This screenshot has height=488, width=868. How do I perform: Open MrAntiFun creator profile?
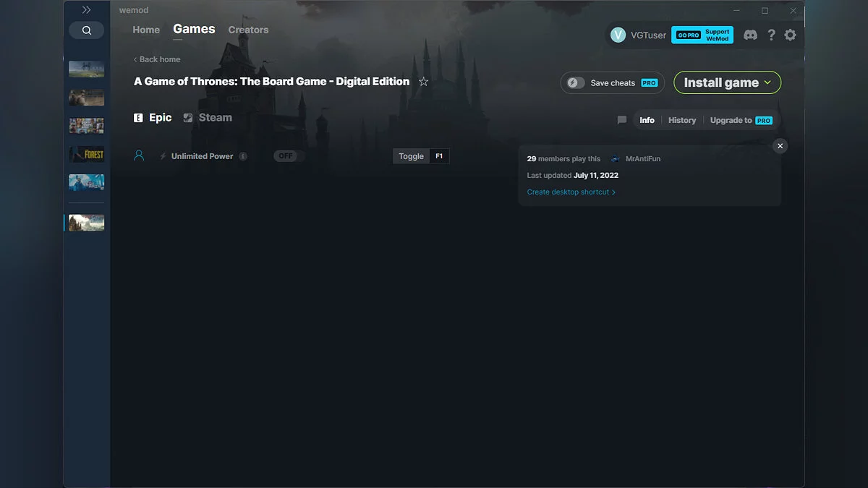click(636, 159)
